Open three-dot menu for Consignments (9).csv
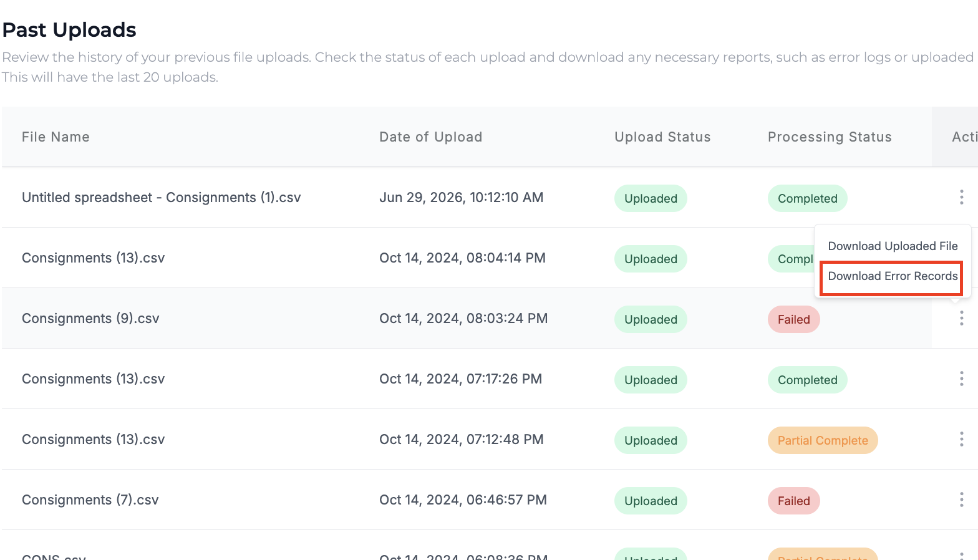 (961, 319)
